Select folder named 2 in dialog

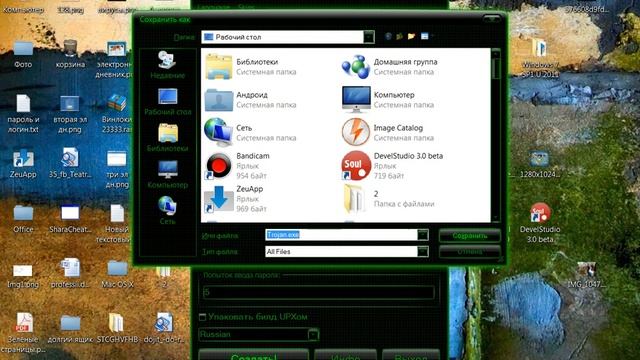[390, 199]
